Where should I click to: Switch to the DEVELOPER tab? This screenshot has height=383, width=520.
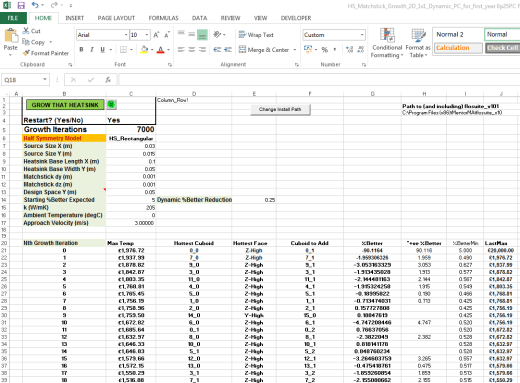pos(296,18)
